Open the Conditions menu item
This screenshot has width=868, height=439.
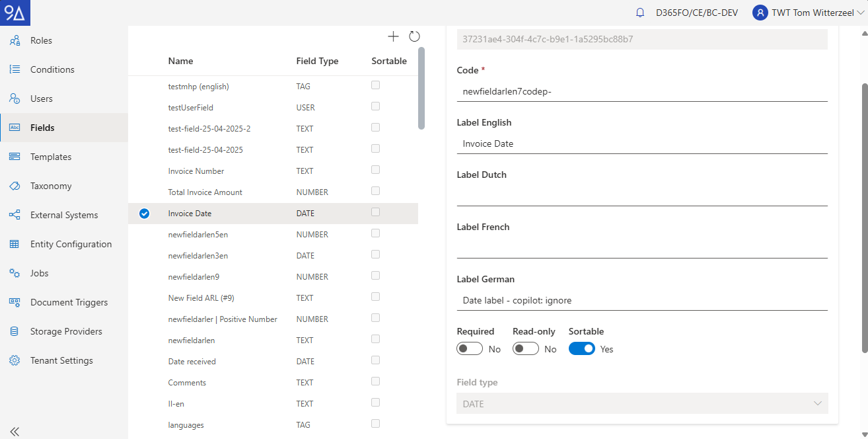(x=64, y=69)
